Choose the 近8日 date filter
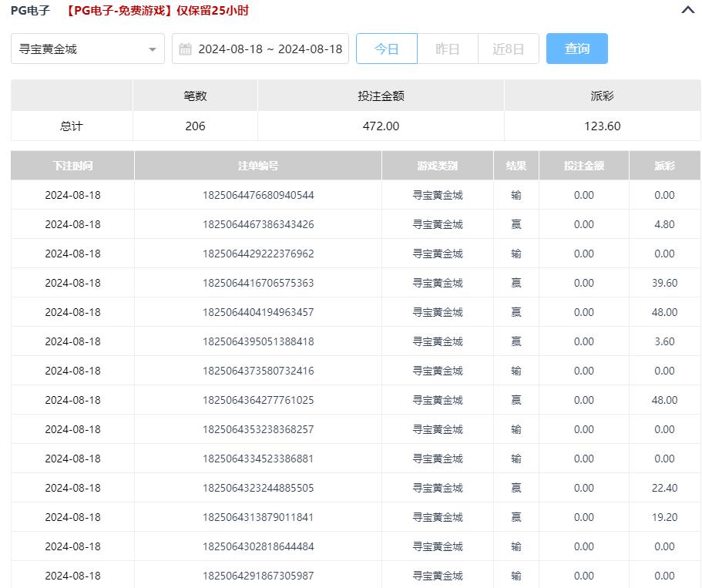This screenshot has height=588, width=702. (x=509, y=49)
